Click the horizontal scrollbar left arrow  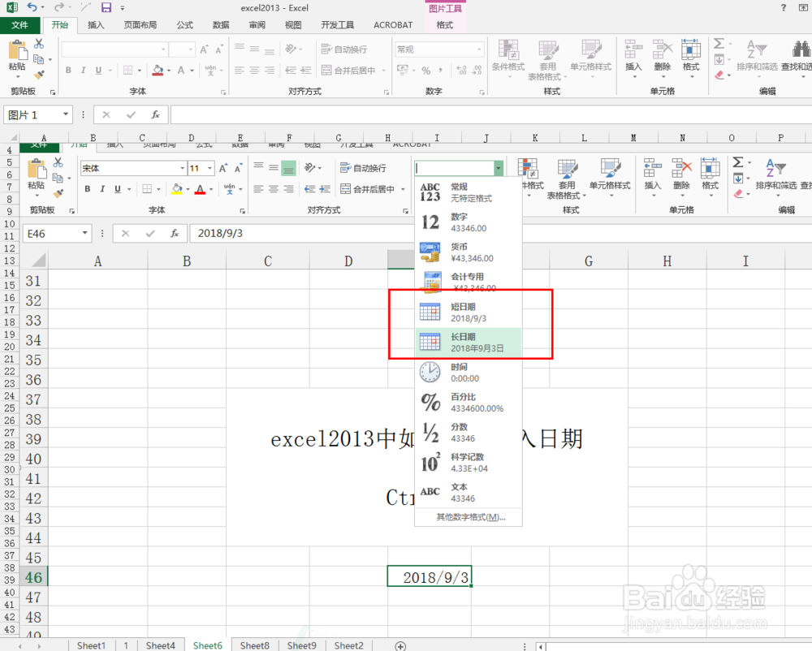coord(541,646)
